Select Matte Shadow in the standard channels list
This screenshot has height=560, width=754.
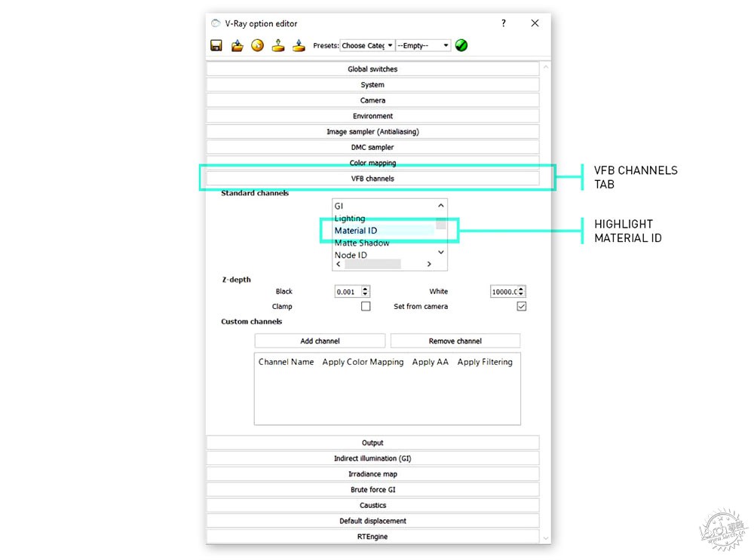(x=362, y=243)
